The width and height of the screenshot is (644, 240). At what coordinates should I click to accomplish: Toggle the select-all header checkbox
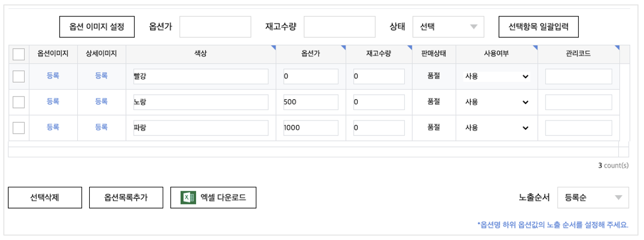(x=19, y=54)
